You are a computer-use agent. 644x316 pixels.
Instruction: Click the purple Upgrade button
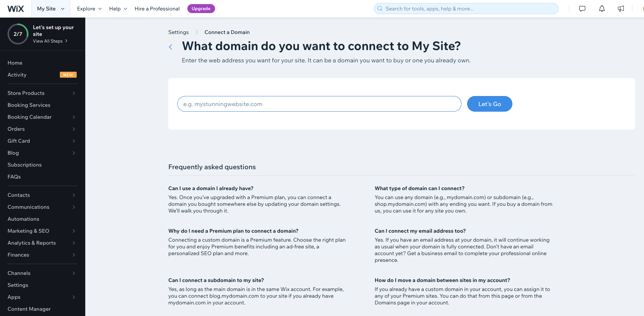(201, 9)
